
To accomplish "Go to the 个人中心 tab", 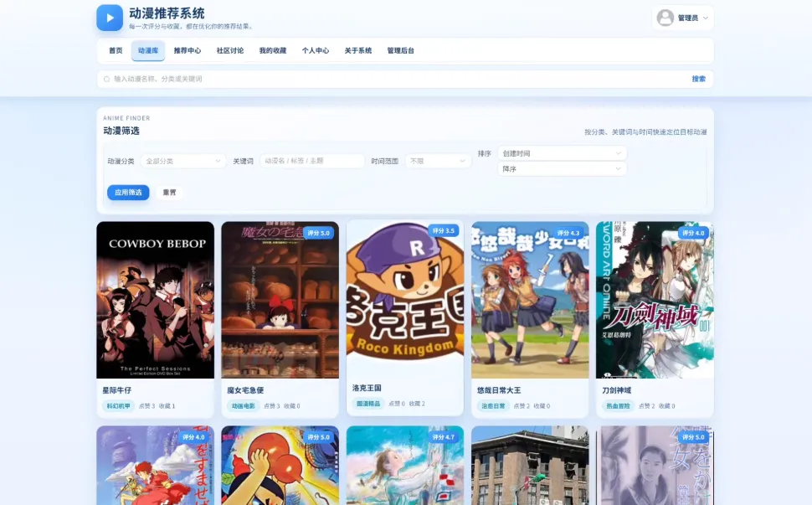I will coord(316,51).
